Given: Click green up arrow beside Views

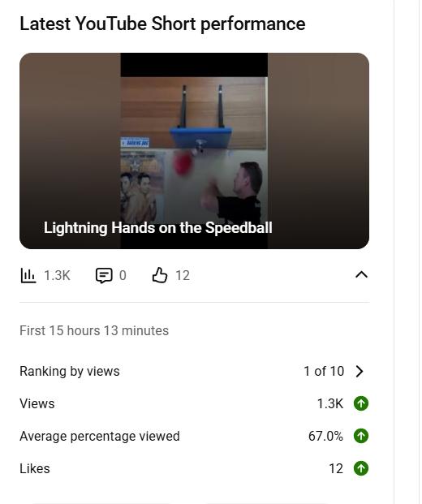Looking at the screenshot, I should (361, 403).
